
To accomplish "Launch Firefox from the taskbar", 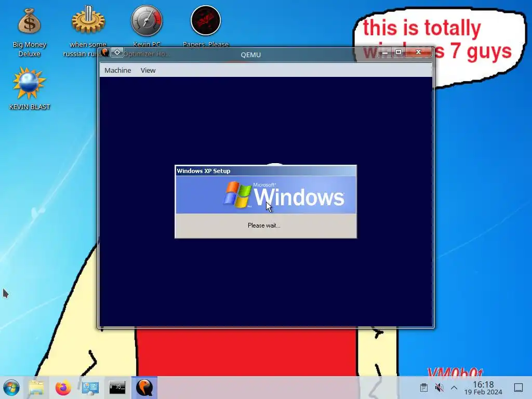I will point(63,388).
